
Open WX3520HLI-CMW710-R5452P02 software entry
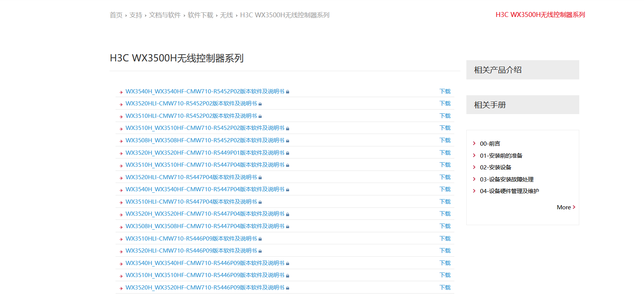point(191,104)
